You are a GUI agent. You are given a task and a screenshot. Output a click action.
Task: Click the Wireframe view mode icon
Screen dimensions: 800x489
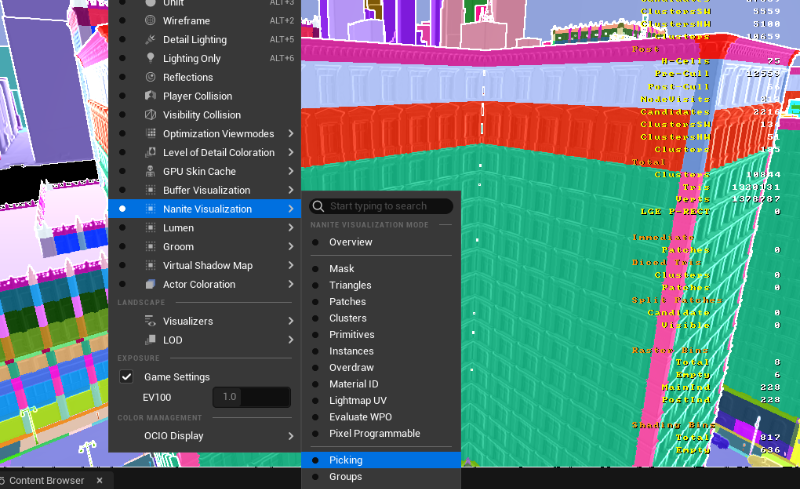point(150,20)
